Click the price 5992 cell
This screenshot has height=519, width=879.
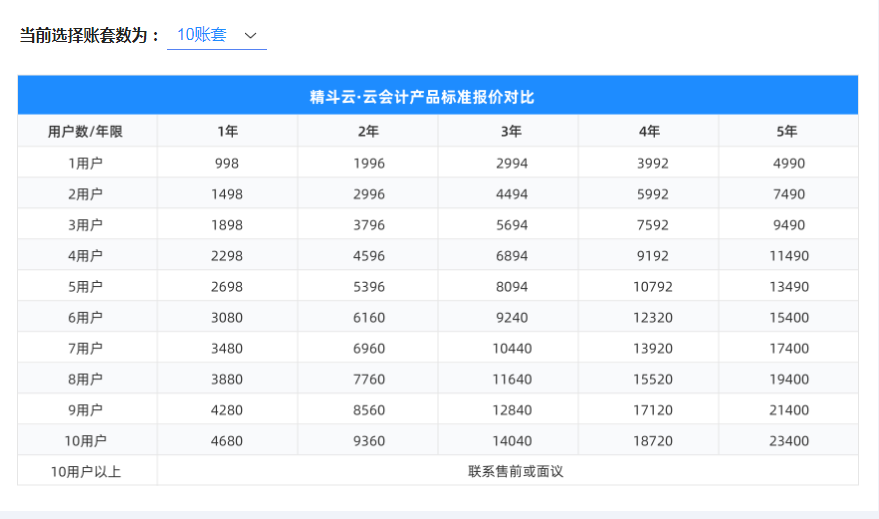click(x=649, y=193)
